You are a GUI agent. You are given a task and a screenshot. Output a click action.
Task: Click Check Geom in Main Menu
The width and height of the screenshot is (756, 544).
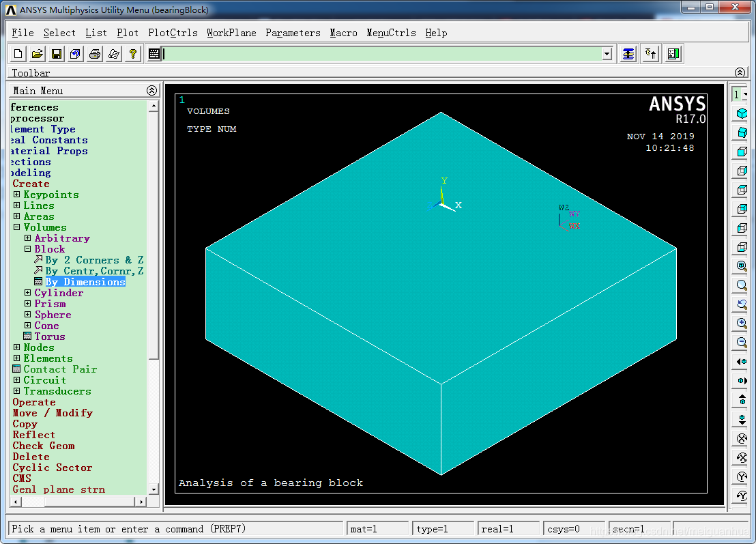tap(44, 446)
